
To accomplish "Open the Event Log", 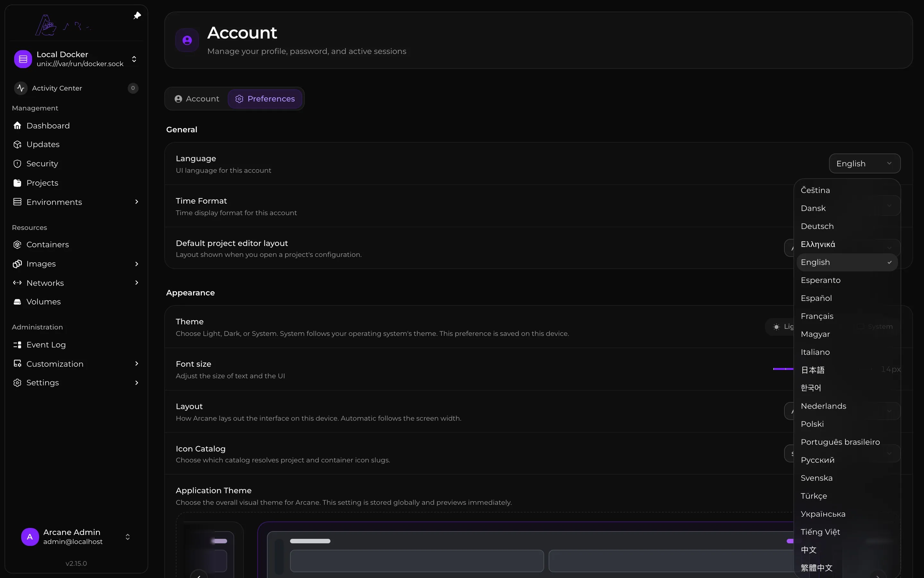I will pos(76,345).
